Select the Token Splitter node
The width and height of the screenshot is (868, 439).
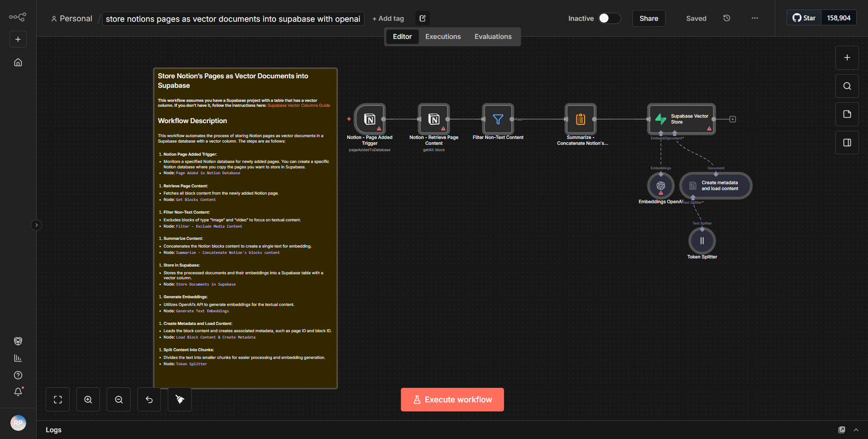[x=702, y=241]
